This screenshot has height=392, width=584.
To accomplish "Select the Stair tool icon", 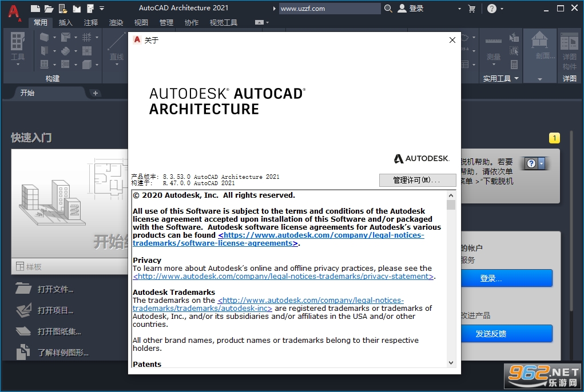I will [66, 51].
